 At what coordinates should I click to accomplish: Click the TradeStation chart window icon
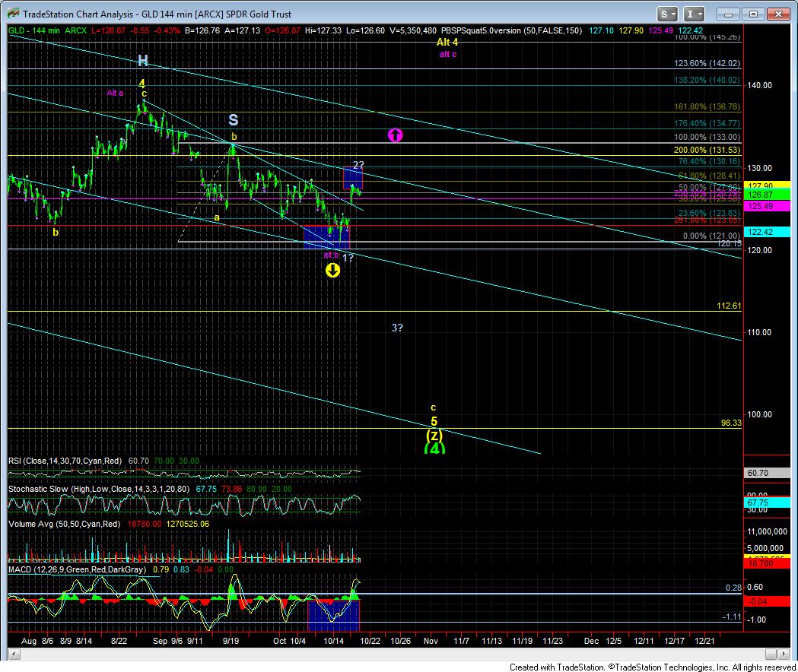coord(12,14)
